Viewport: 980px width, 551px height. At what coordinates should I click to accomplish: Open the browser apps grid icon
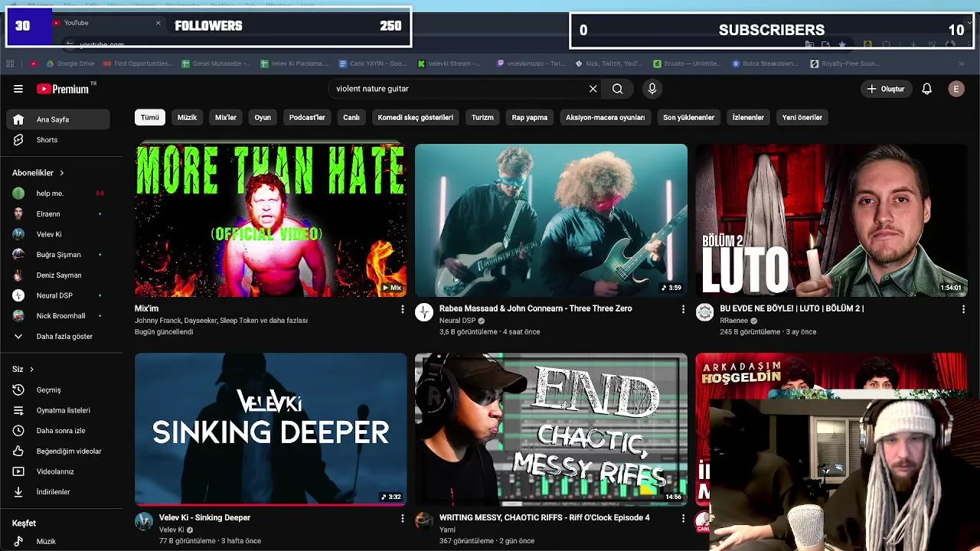tap(11, 64)
